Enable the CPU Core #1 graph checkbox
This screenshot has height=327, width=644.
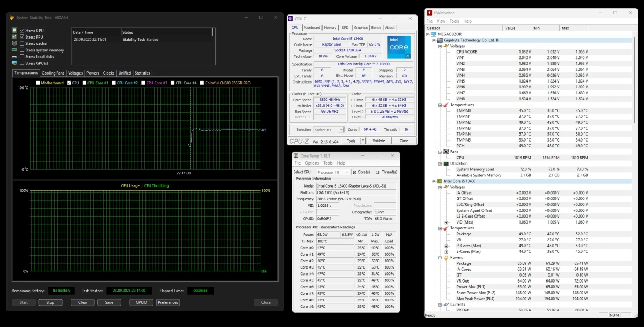(x=84, y=83)
